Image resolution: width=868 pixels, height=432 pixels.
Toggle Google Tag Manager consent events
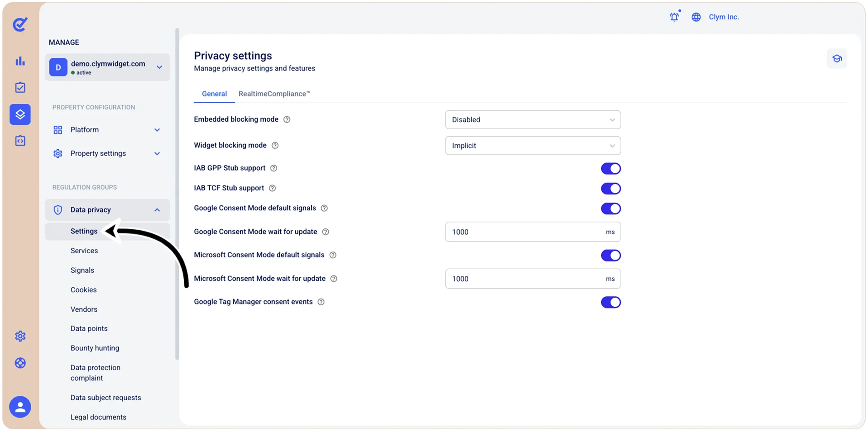point(611,302)
